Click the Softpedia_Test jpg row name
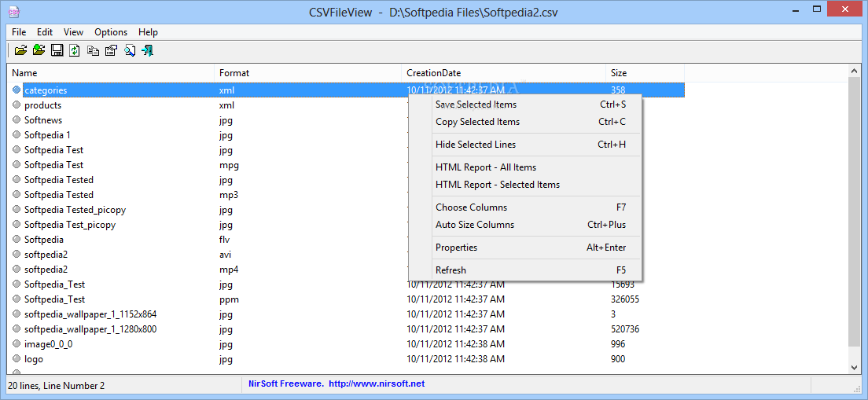Image resolution: width=868 pixels, height=400 pixels. (x=55, y=284)
